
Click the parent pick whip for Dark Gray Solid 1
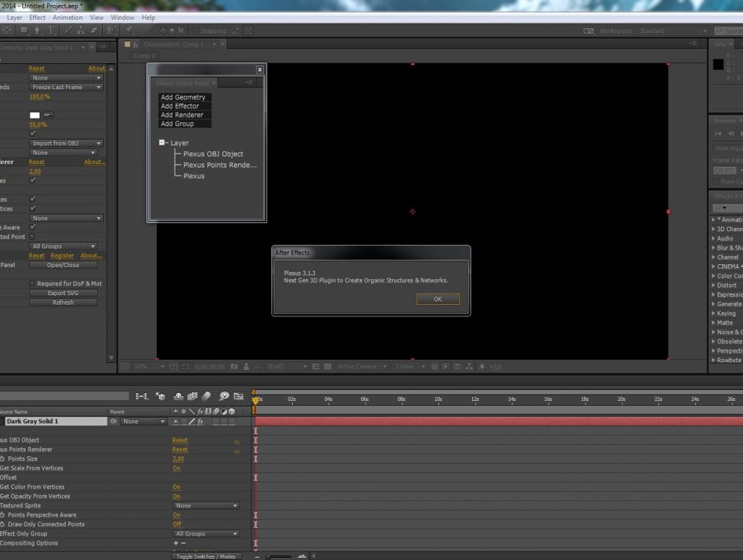pos(113,421)
